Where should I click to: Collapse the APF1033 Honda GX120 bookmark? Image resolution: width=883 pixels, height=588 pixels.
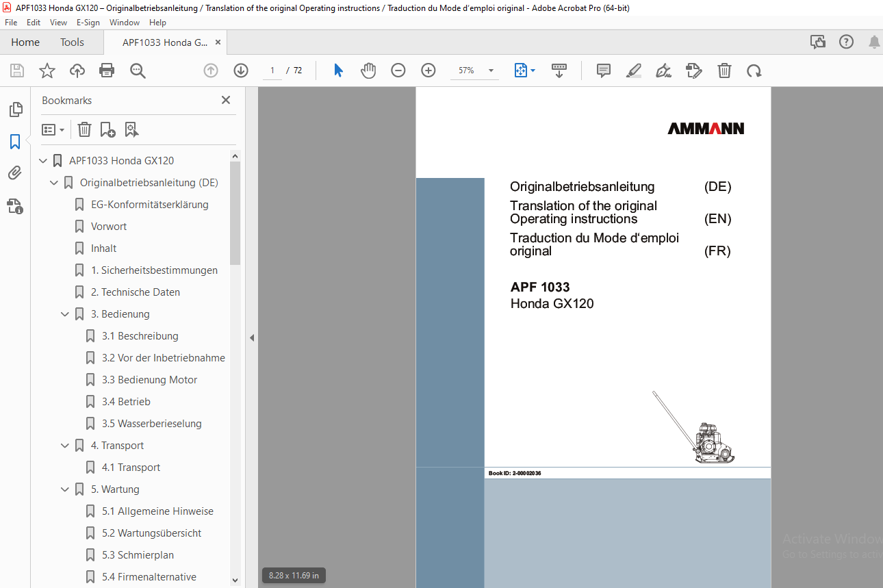pyautogui.click(x=44, y=161)
